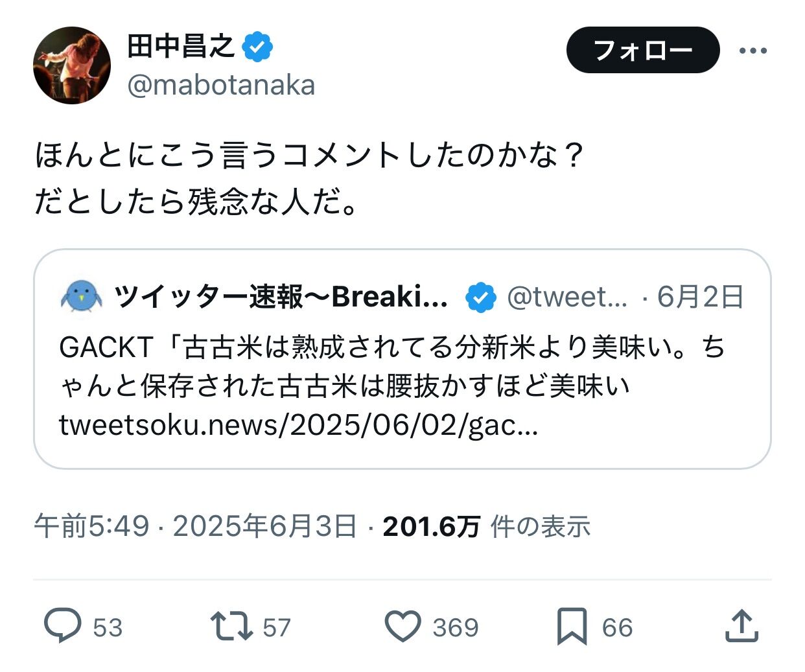This screenshot has width=805, height=672.
Task: Open the tweetsoku.news article link
Action: click(298, 425)
